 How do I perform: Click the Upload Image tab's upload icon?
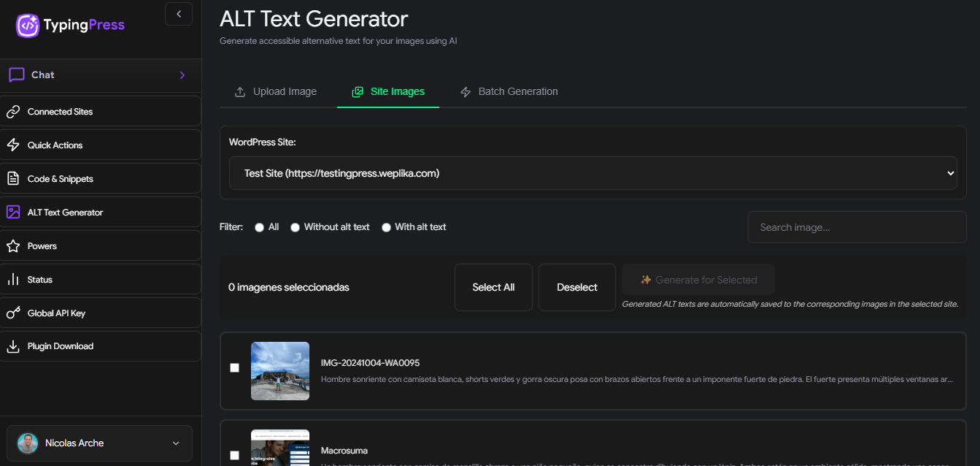coord(240,92)
